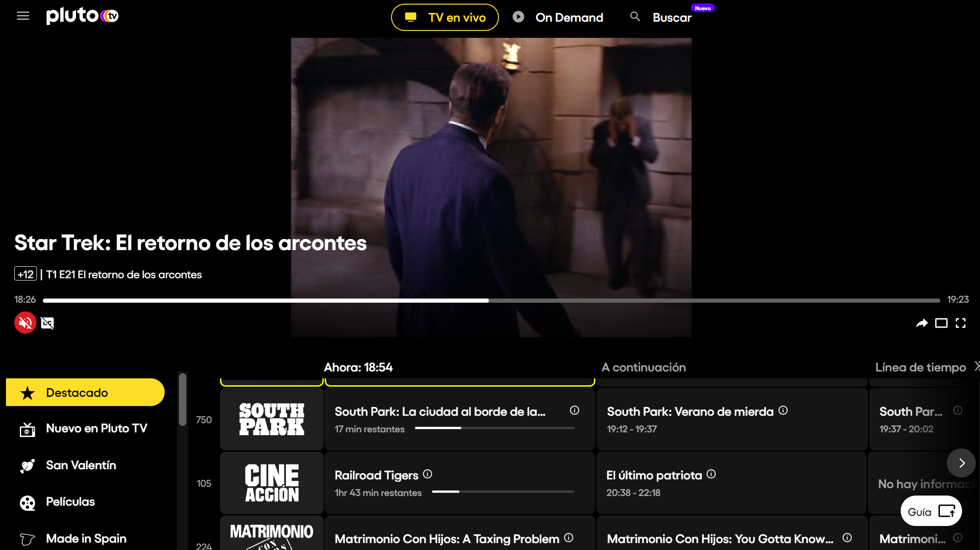This screenshot has height=550, width=980.
Task: Share the current program
Action: 921,323
